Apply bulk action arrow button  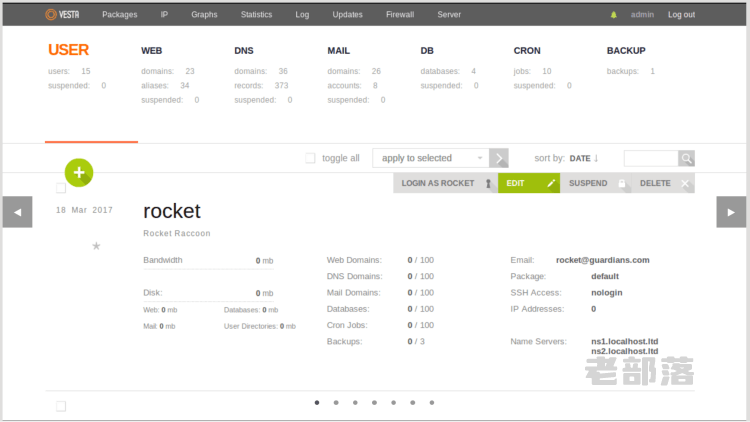pos(499,158)
